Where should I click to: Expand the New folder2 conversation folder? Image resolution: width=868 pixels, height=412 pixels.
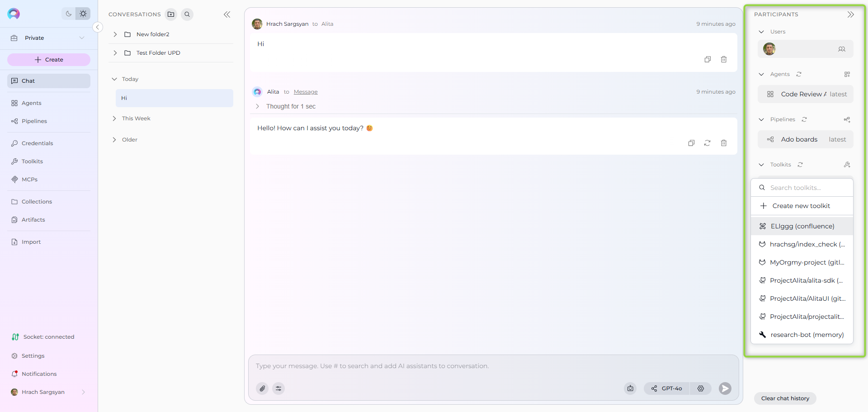(x=115, y=34)
